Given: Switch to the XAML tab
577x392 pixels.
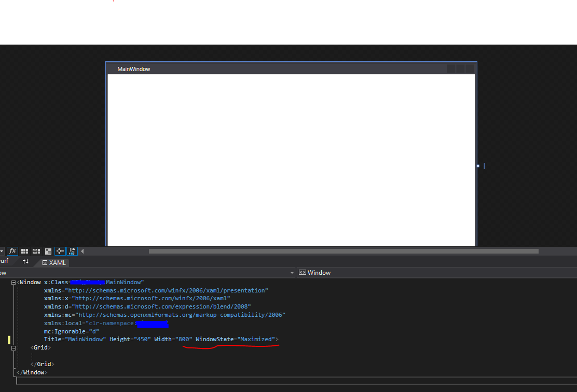Looking at the screenshot, I should click(x=54, y=262).
